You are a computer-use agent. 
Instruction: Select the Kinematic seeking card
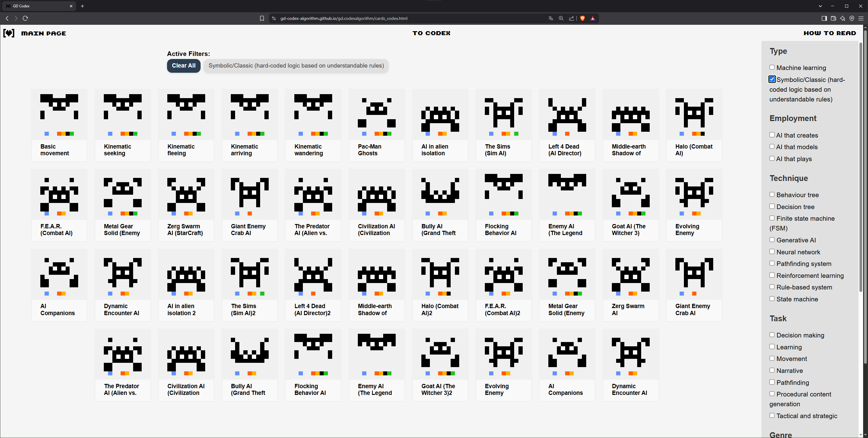(123, 125)
